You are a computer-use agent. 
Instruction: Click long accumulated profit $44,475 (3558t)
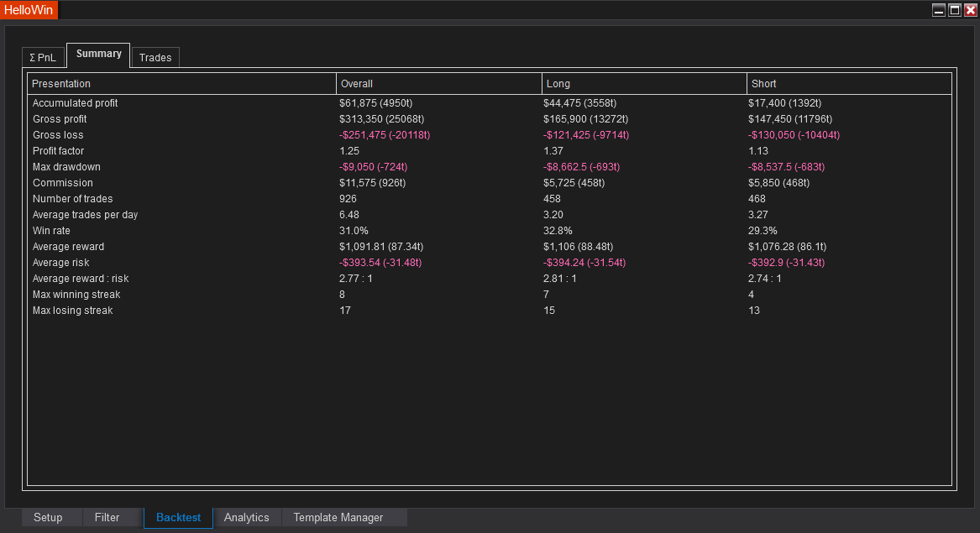579,103
